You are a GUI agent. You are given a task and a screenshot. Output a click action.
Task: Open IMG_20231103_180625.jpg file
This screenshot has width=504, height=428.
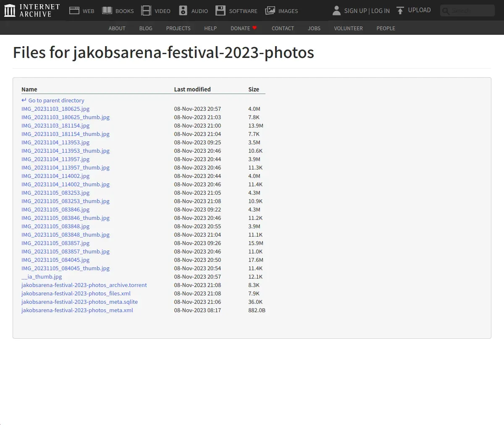(x=55, y=109)
